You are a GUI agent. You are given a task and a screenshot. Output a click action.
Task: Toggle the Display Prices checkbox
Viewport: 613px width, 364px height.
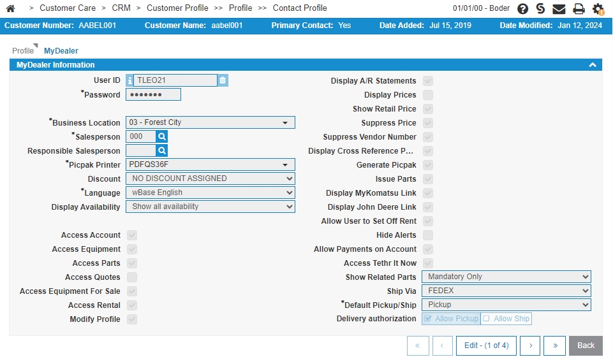tap(428, 95)
